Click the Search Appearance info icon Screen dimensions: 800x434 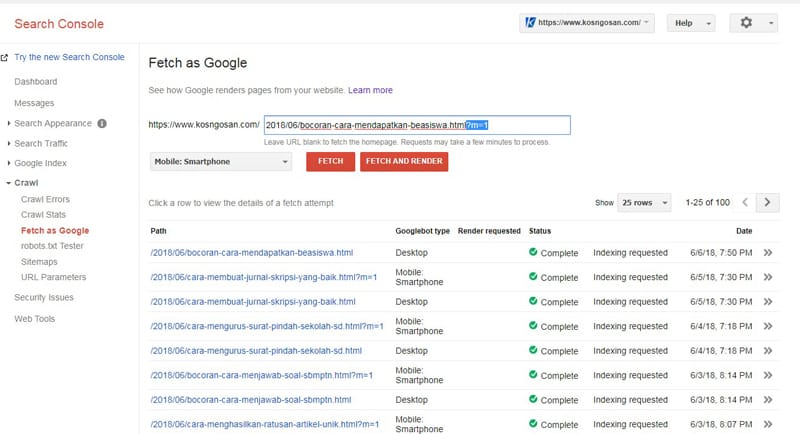(x=102, y=123)
